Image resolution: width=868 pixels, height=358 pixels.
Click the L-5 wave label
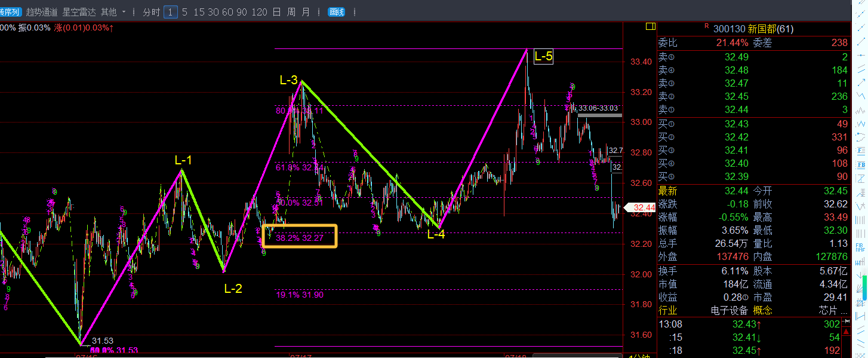543,57
